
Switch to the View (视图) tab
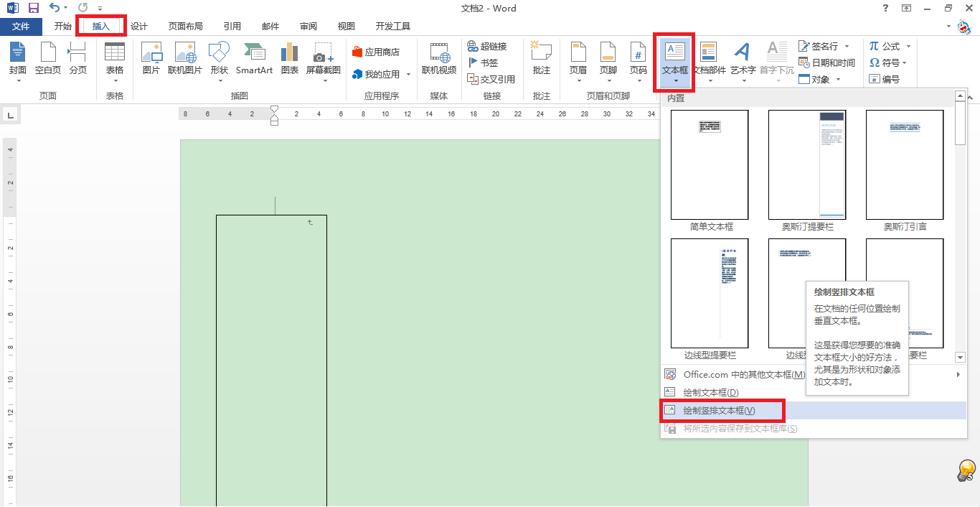pos(347,27)
